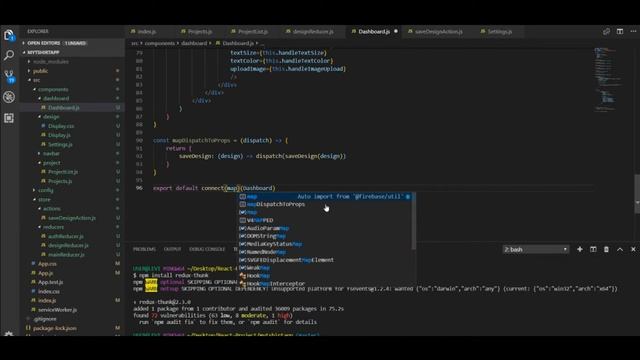The width and height of the screenshot is (640, 360).
Task: Open the PROBLEMS panel tab
Action: point(144,249)
